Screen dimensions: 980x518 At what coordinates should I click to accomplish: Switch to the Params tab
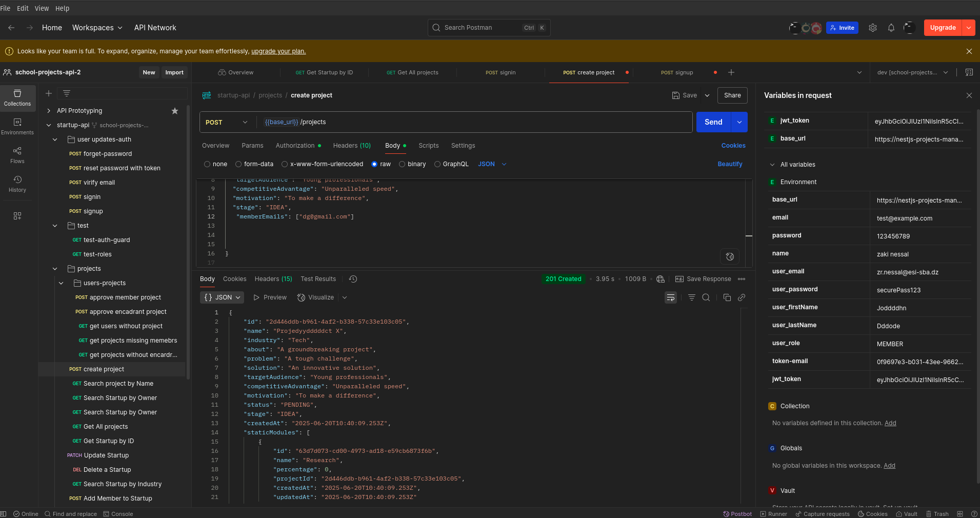pyautogui.click(x=252, y=146)
